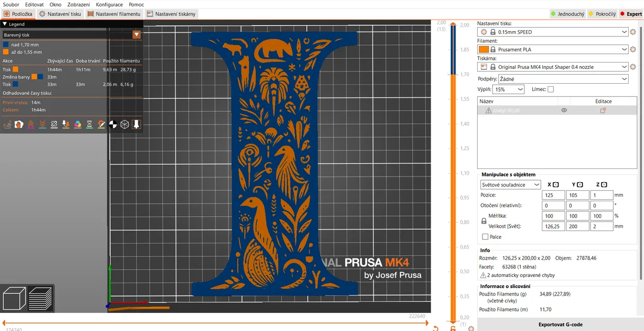The height and width of the screenshot is (331, 644).
Task: Open the Zobrazení menu
Action: 78,4
